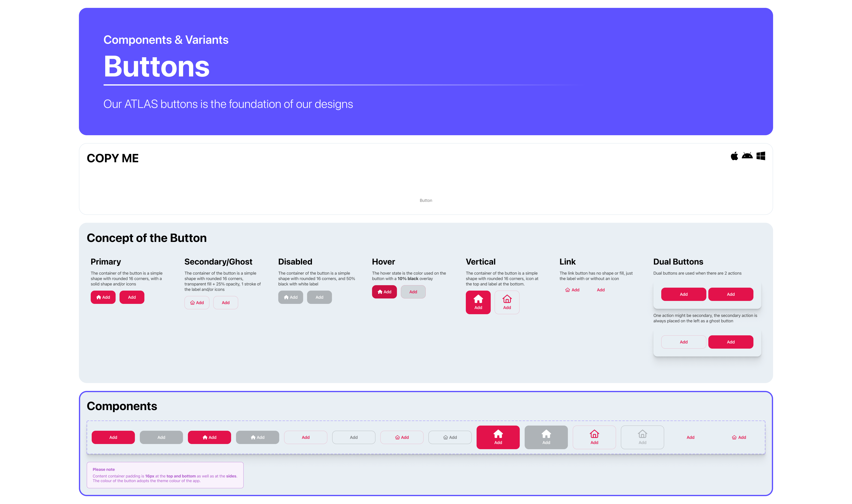Click the disabled Add button with home icon
The image size is (852, 504).
290,297
